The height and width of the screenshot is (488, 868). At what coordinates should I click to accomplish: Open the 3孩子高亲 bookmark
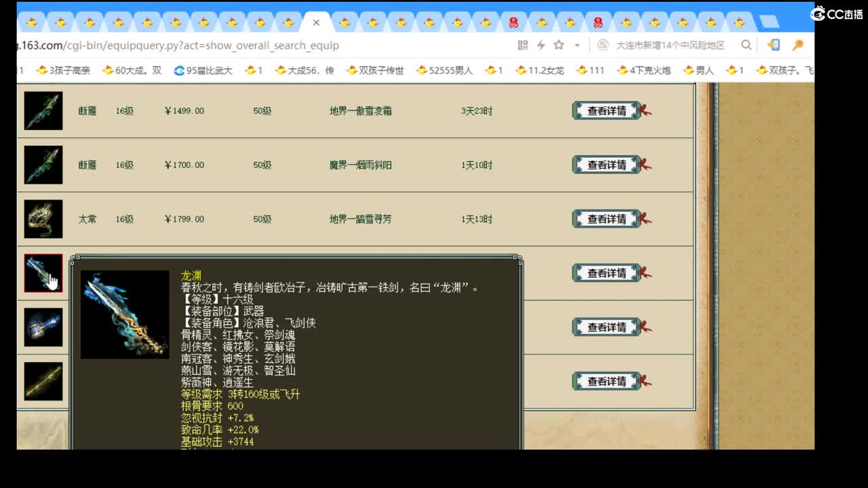[64, 70]
